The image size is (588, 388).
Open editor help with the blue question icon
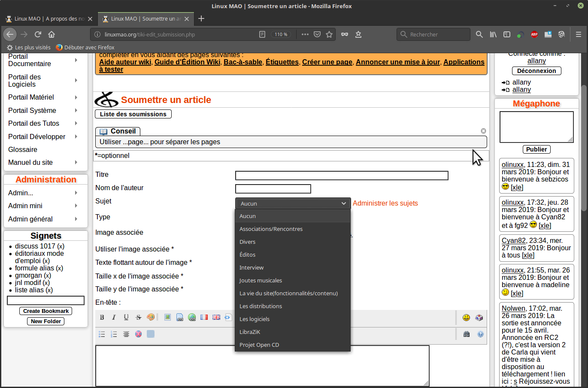pyautogui.click(x=480, y=334)
